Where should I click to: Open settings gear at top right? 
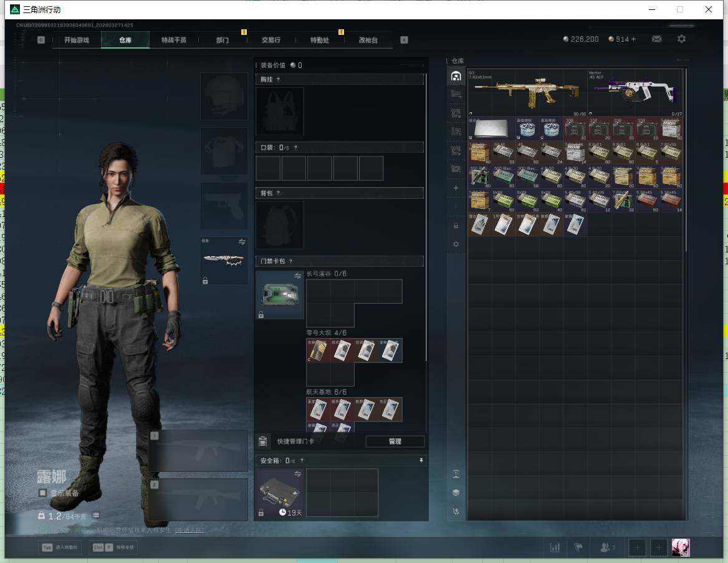click(x=681, y=39)
